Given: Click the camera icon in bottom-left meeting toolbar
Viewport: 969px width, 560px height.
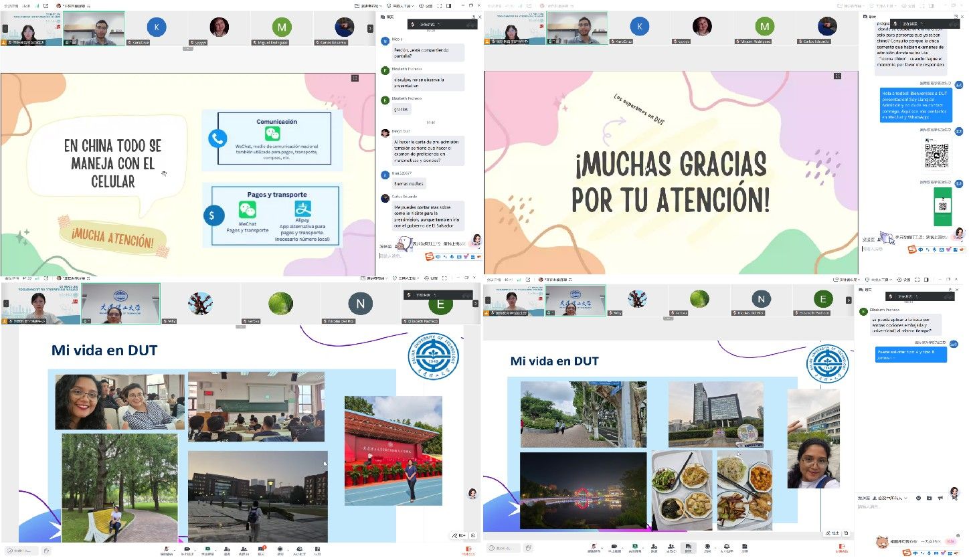Looking at the screenshot, I should click(187, 549).
